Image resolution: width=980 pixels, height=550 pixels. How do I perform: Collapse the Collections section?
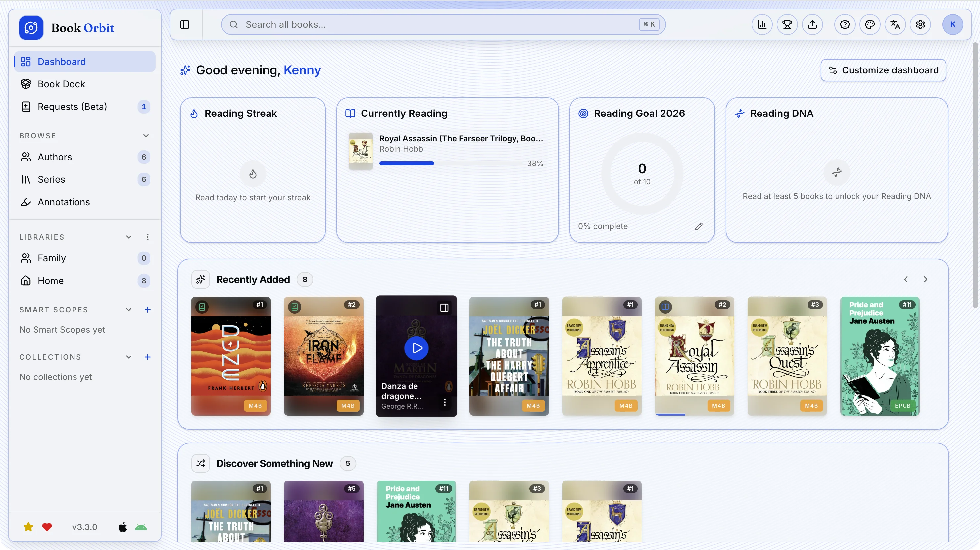(x=128, y=357)
